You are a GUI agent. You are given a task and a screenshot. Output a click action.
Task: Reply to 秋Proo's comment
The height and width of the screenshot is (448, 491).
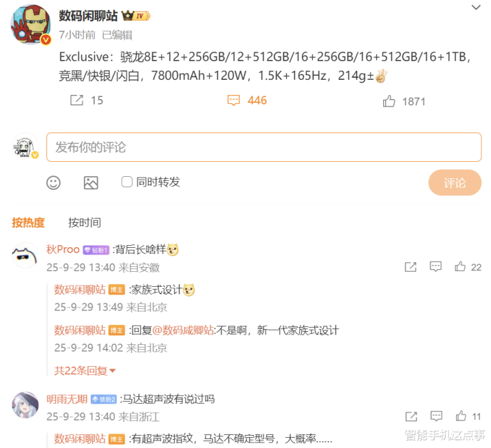tap(436, 266)
